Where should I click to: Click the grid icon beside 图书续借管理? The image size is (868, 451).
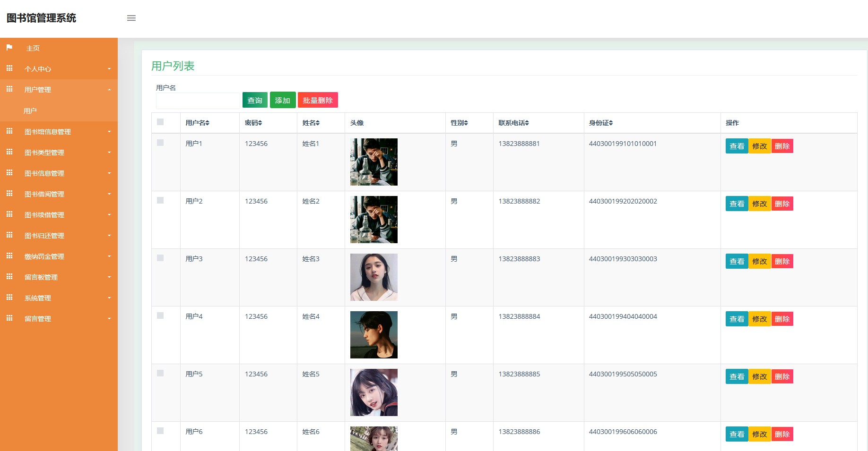(x=9, y=214)
